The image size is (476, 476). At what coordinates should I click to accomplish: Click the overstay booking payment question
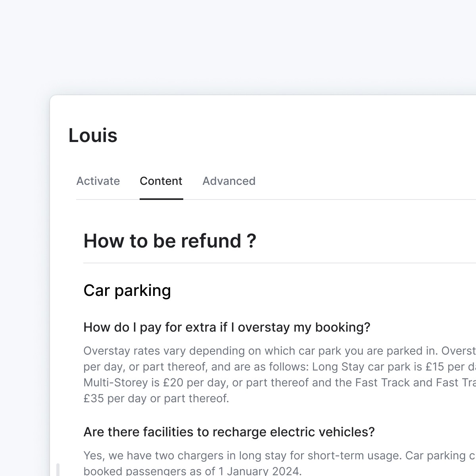coord(227,327)
